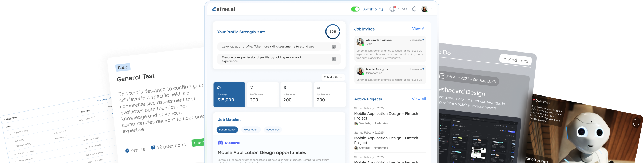The height and width of the screenshot is (163, 644).
Task: Click '5th Aug 2023 - 8th Aug 2023' date range
Action: [471, 79]
